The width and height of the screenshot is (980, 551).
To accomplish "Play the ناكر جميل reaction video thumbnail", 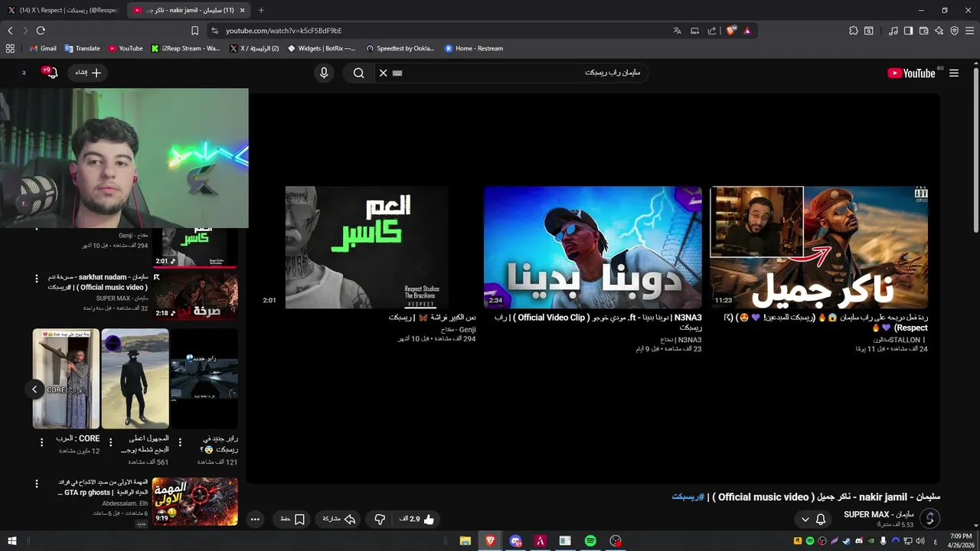I will pyautogui.click(x=819, y=247).
